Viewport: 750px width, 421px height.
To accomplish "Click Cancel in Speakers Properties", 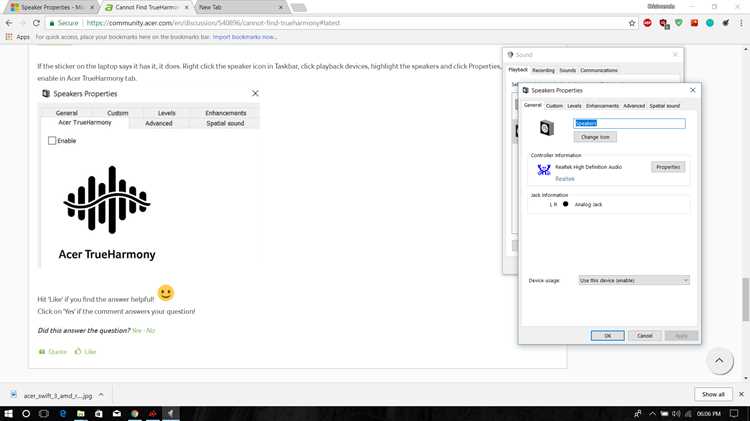I will 644,336.
